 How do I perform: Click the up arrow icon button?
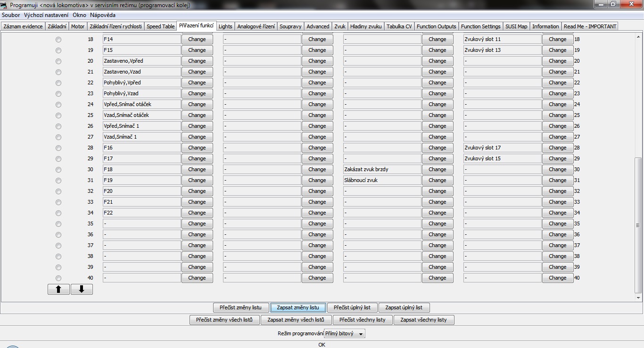click(x=58, y=290)
